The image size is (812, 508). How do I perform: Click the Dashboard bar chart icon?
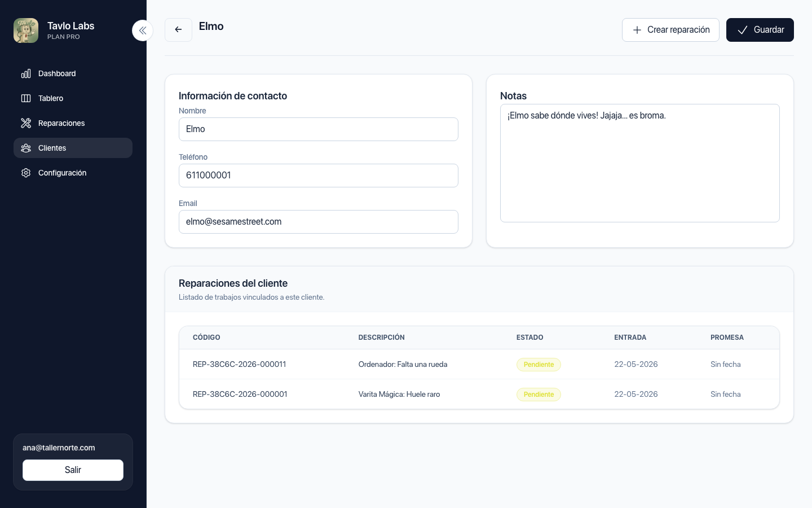(x=26, y=73)
